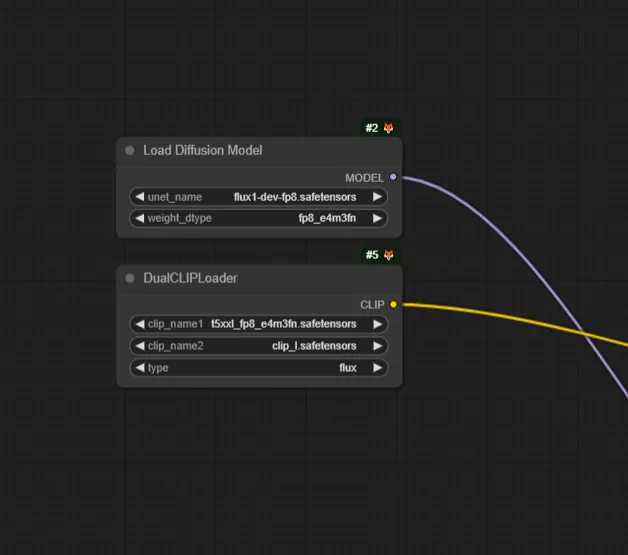Click the fox badge on node #2
Screen dimensions: 628x555
pyautogui.click(x=388, y=128)
